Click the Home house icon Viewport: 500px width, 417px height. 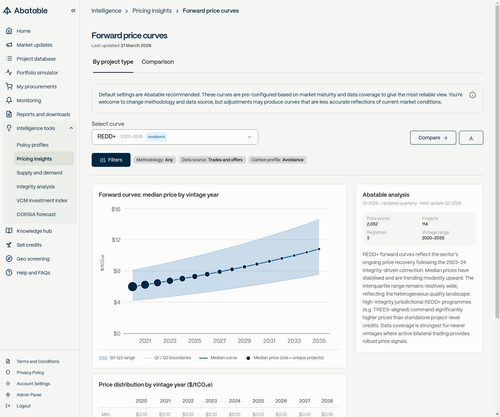[9, 31]
